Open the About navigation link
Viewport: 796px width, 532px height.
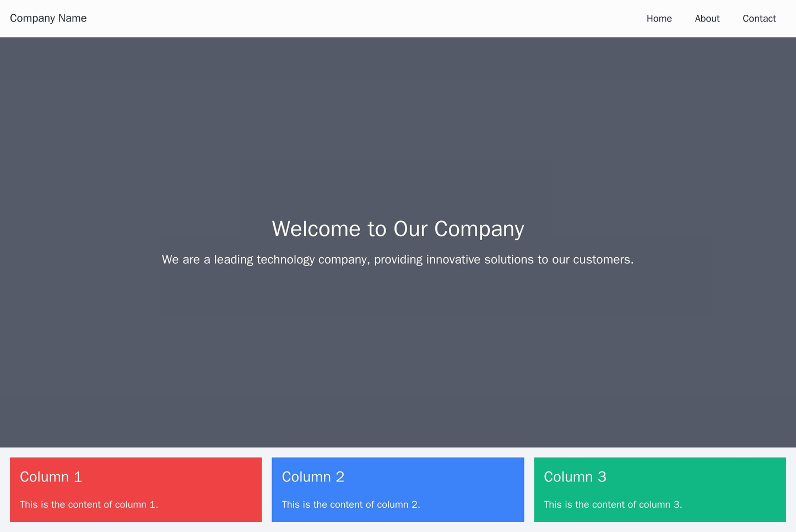[x=707, y=18]
